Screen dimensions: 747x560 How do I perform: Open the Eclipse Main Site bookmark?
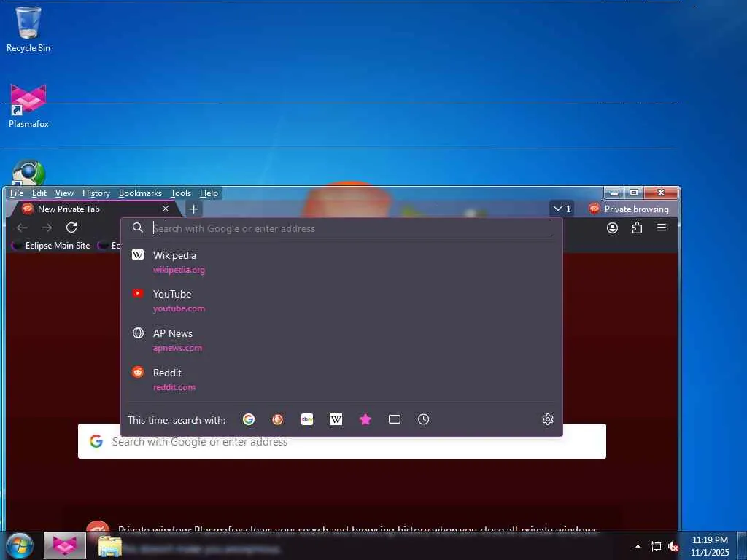click(52, 246)
